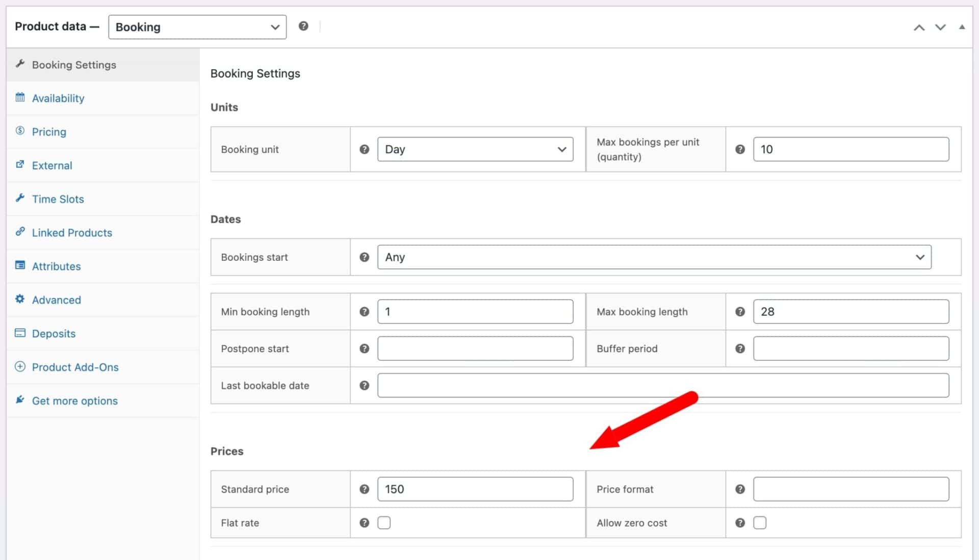Show the Linked Products tab
The image size is (979, 560).
pyautogui.click(x=103, y=233)
